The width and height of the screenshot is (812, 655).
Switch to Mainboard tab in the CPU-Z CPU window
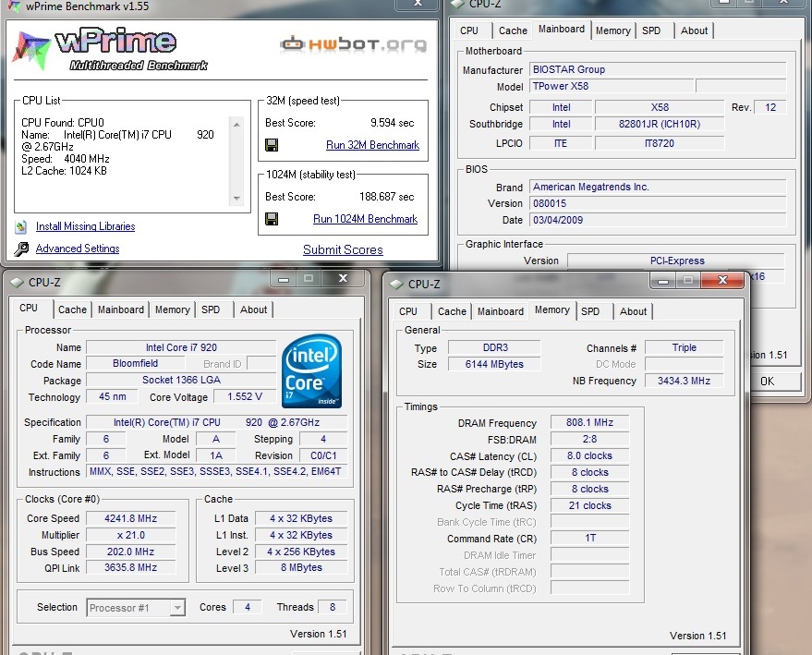click(x=121, y=309)
